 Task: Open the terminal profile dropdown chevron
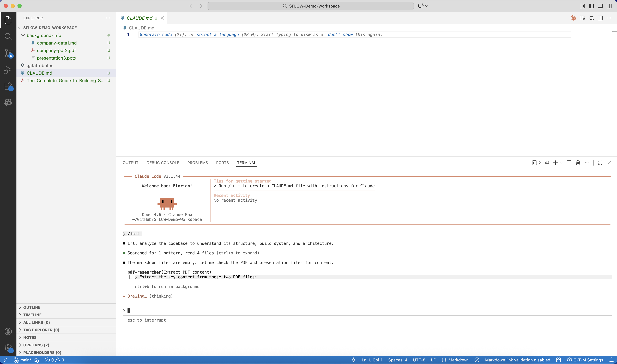point(561,163)
